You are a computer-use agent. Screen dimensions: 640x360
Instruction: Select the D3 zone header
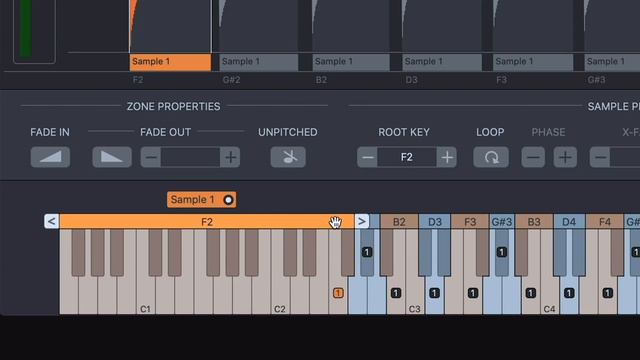435,222
